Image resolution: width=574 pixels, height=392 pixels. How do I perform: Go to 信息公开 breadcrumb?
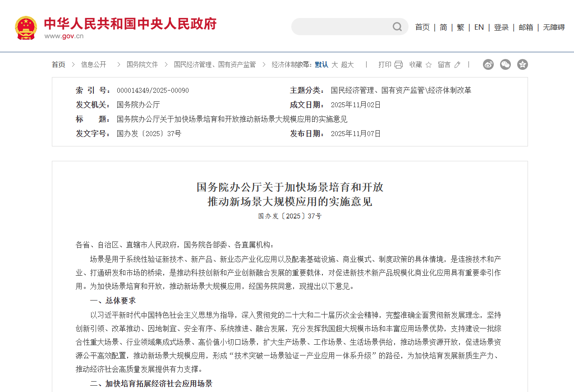[x=94, y=64]
